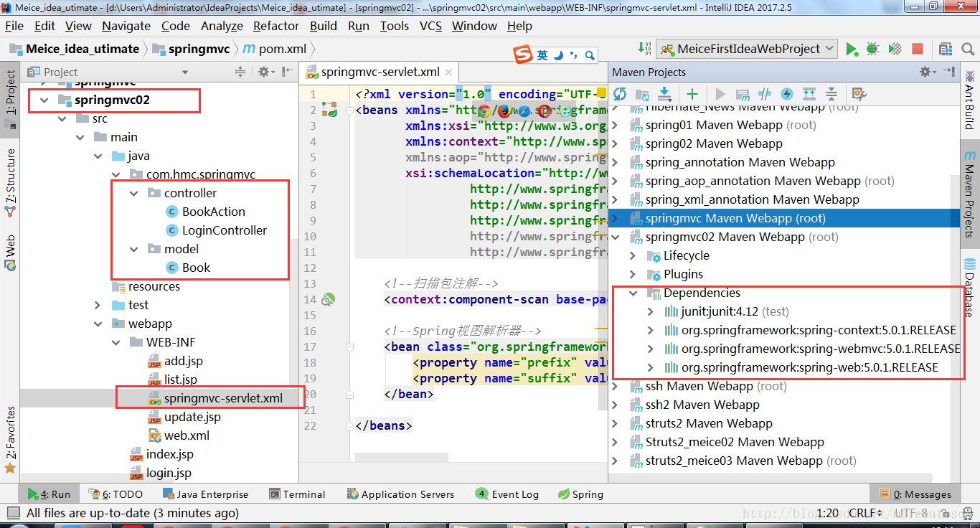The image size is (980, 528).
Task: Click the Sogou input method S icon
Action: [x=524, y=55]
